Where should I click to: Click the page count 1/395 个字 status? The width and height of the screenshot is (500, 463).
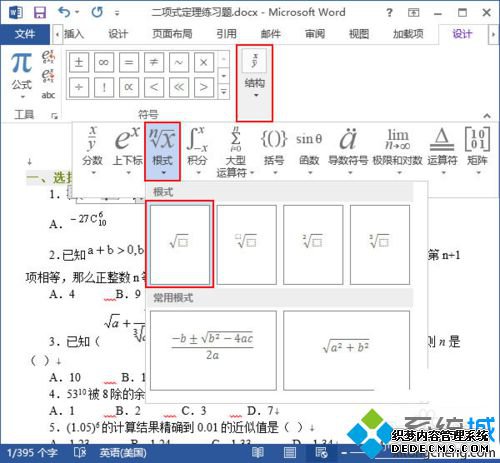(x=32, y=453)
